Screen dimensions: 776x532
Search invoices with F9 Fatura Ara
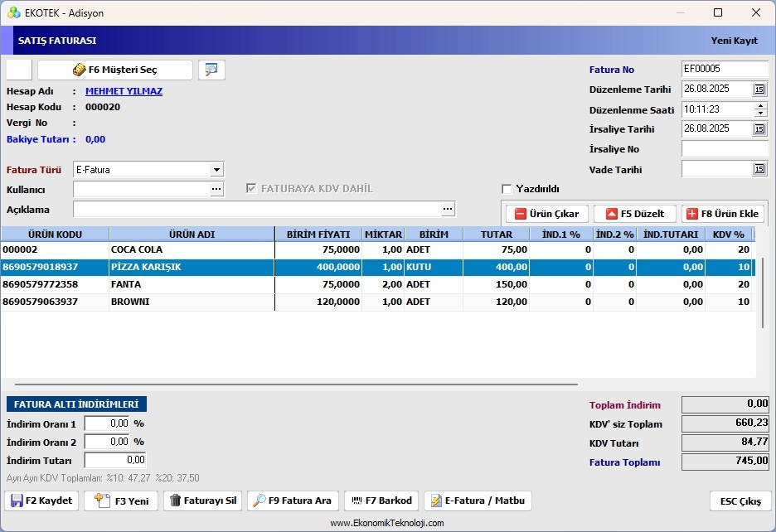293,501
